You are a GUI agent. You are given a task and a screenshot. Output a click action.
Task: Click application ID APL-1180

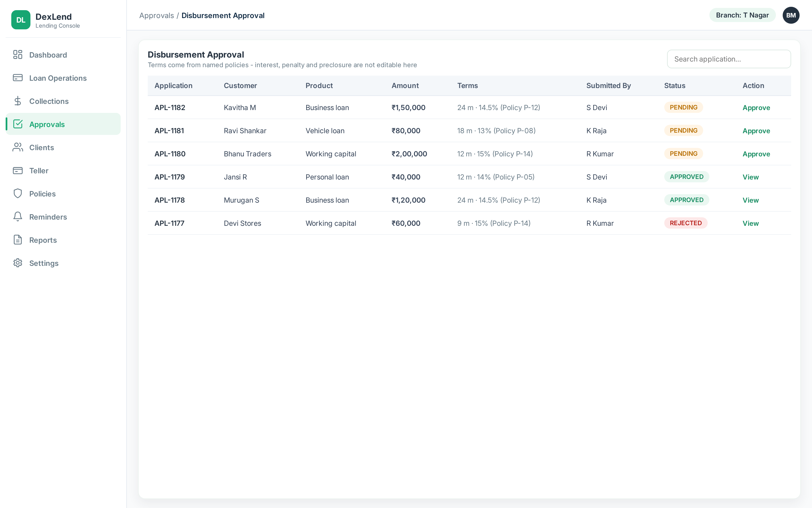click(170, 154)
